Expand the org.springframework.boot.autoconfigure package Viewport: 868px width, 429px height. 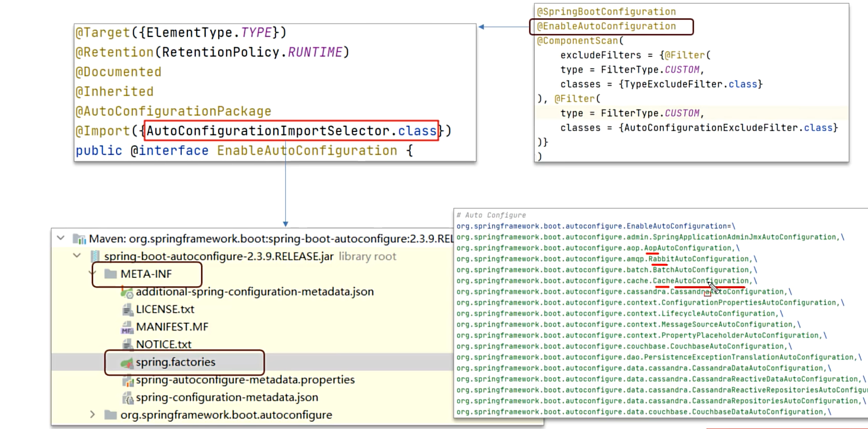[x=93, y=414]
